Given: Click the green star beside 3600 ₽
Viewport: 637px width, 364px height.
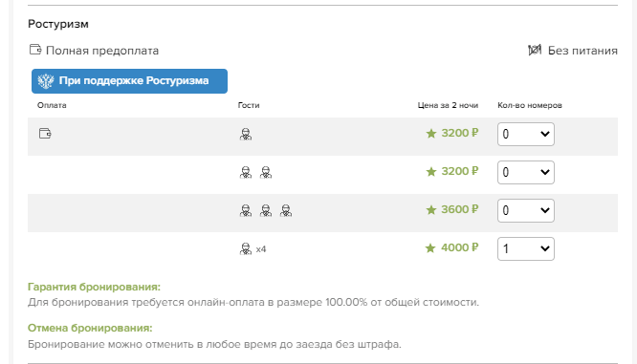Looking at the screenshot, I should coord(431,209).
